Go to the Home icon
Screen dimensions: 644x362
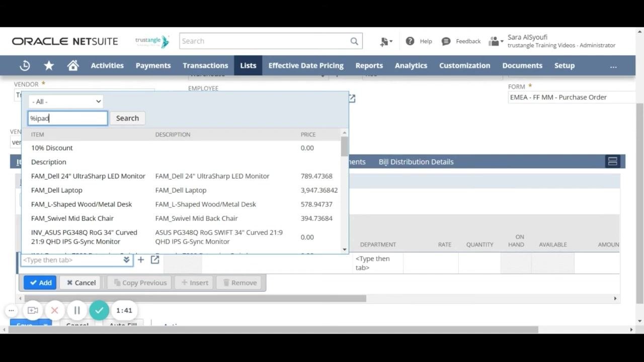click(73, 65)
